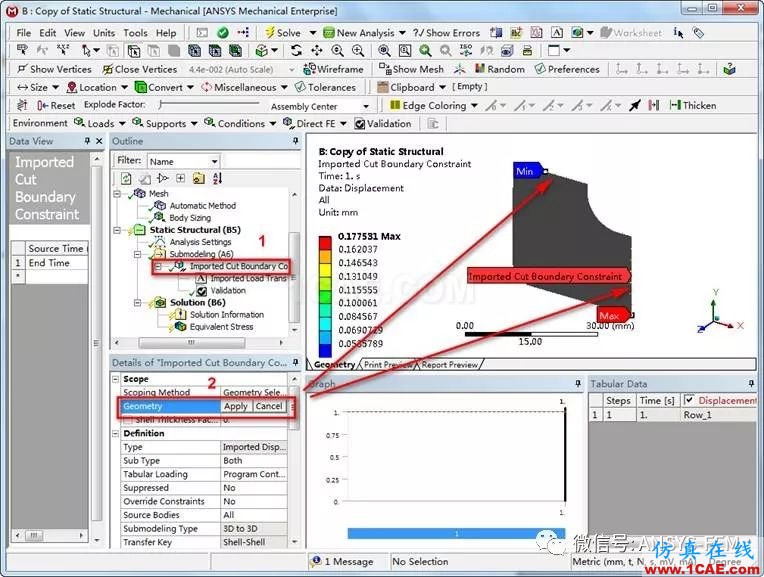The image size is (764, 577).
Task: Select Equivalent Stress in the Outline tree
Action: click(x=221, y=327)
